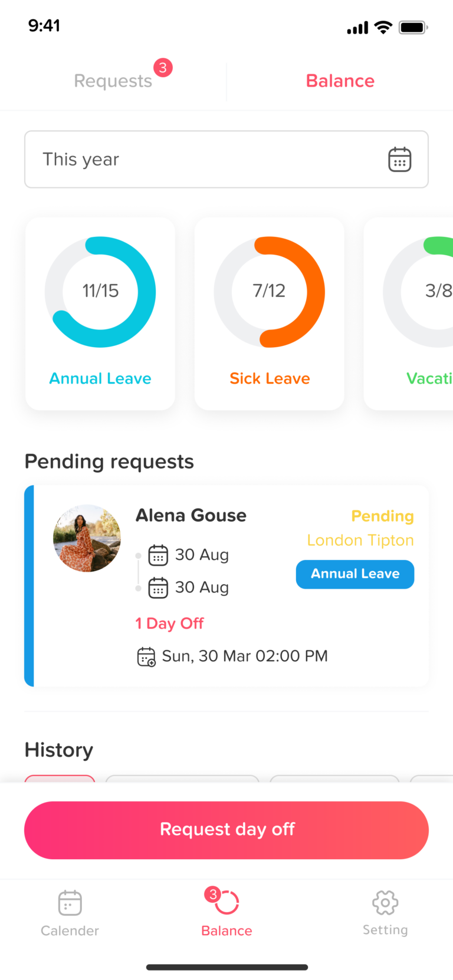
Task: Select the first History filter chip
Action: 60,778
